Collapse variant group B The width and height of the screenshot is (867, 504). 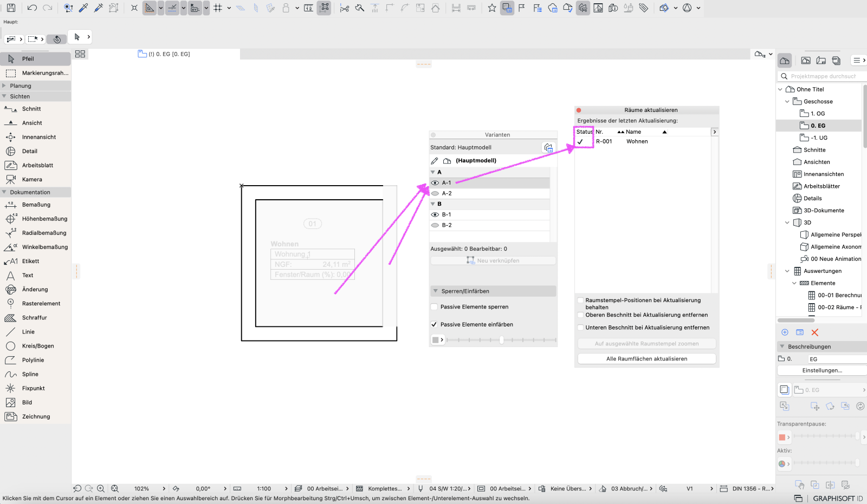click(x=432, y=204)
